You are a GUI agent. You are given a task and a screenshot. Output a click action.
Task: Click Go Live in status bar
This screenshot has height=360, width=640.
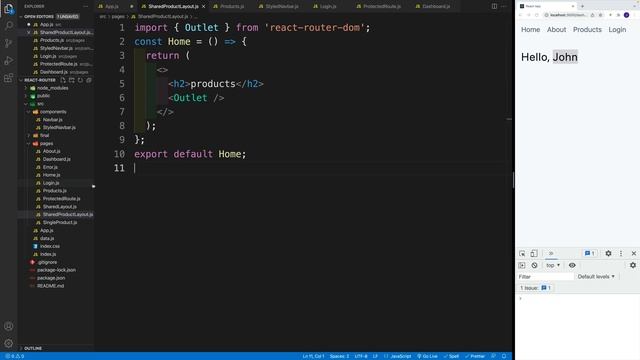pyautogui.click(x=427, y=356)
